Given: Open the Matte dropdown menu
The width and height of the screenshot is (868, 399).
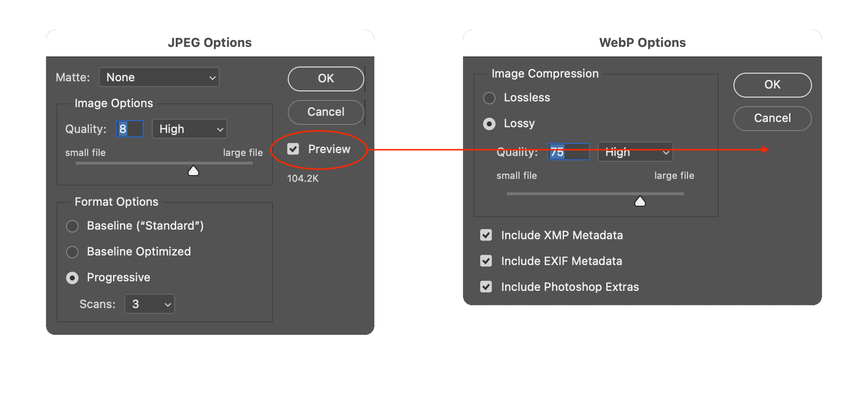Looking at the screenshot, I should (159, 77).
